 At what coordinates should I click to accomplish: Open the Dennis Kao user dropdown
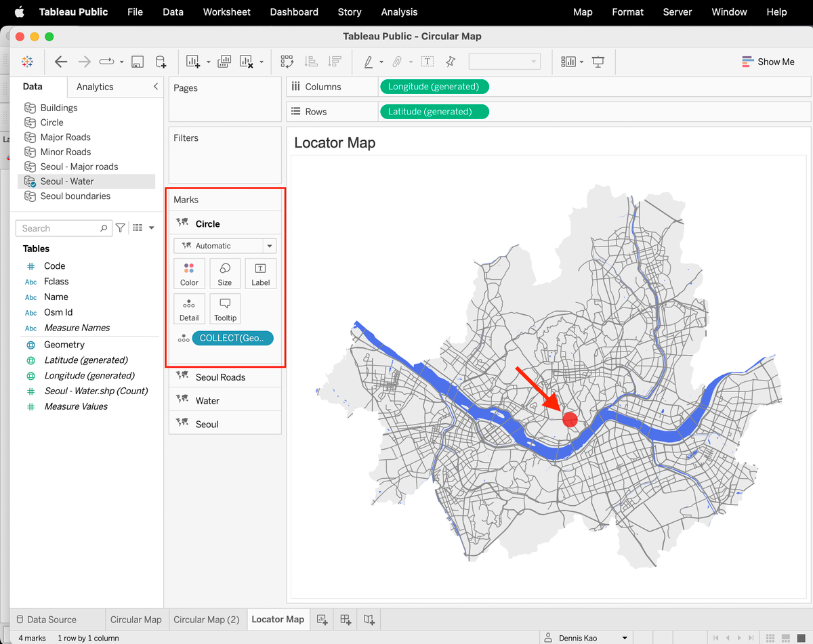click(587, 638)
